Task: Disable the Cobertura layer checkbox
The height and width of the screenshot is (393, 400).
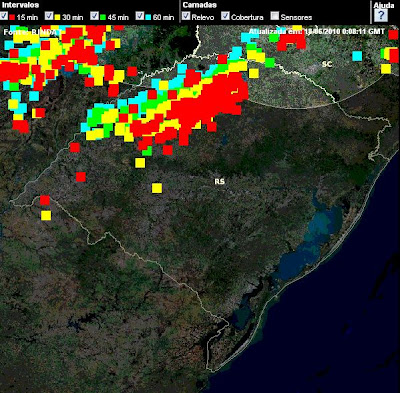Action: click(226, 16)
